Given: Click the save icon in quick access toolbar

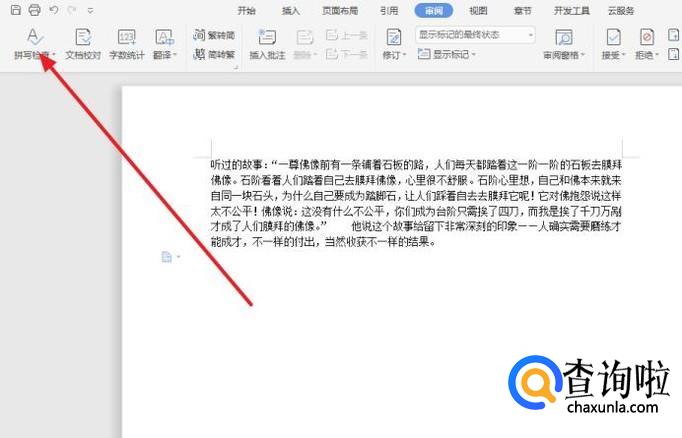Looking at the screenshot, I should 16,10.
